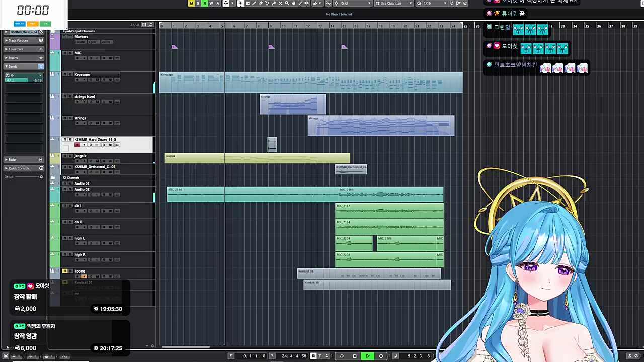The width and height of the screenshot is (644, 362).
Task: Activate the Cycle loop button in transport
Action: tap(342, 356)
